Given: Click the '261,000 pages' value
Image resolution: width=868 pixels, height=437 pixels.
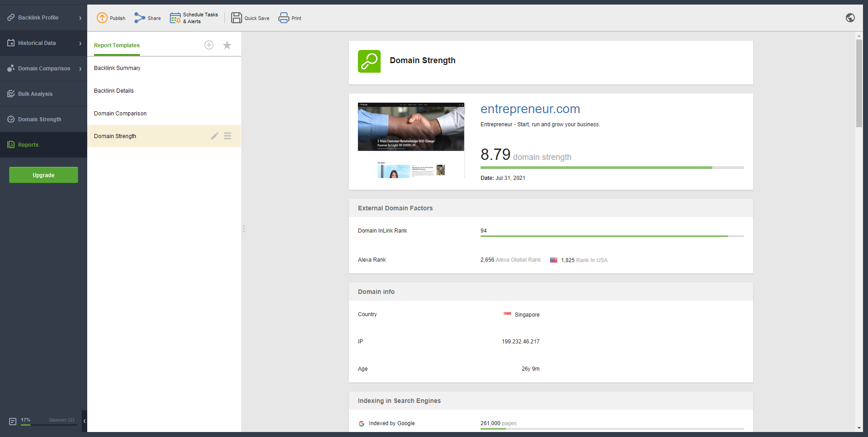Looking at the screenshot, I should click(498, 423).
